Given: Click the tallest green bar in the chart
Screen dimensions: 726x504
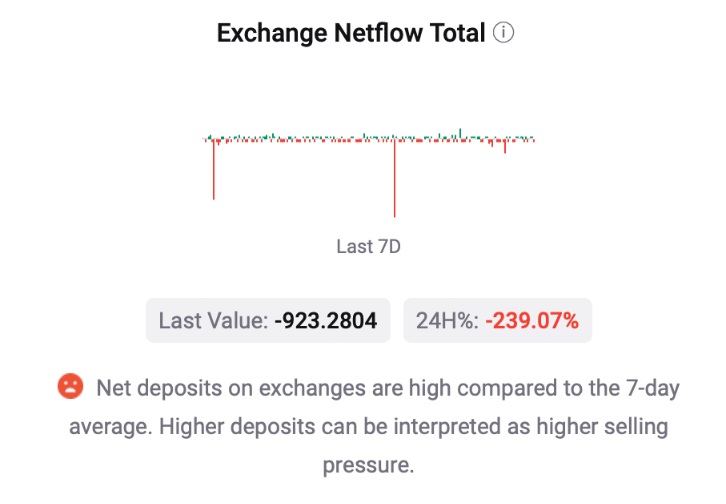Looking at the screenshot, I should coord(460,133).
